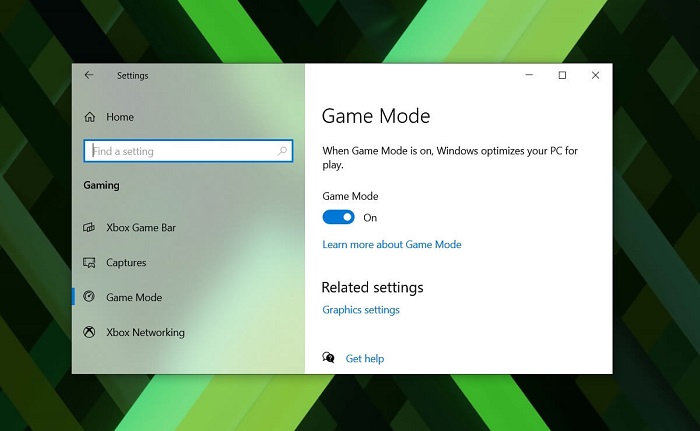This screenshot has height=431, width=700.
Task: Select Game Mode in the sidebar
Action: pos(134,297)
